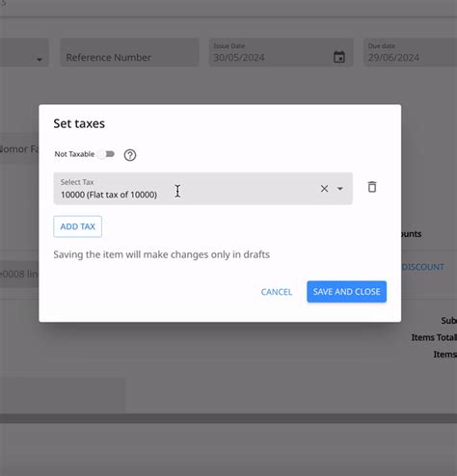Click the horizontal scrollbar at page bottom

click(x=228, y=418)
